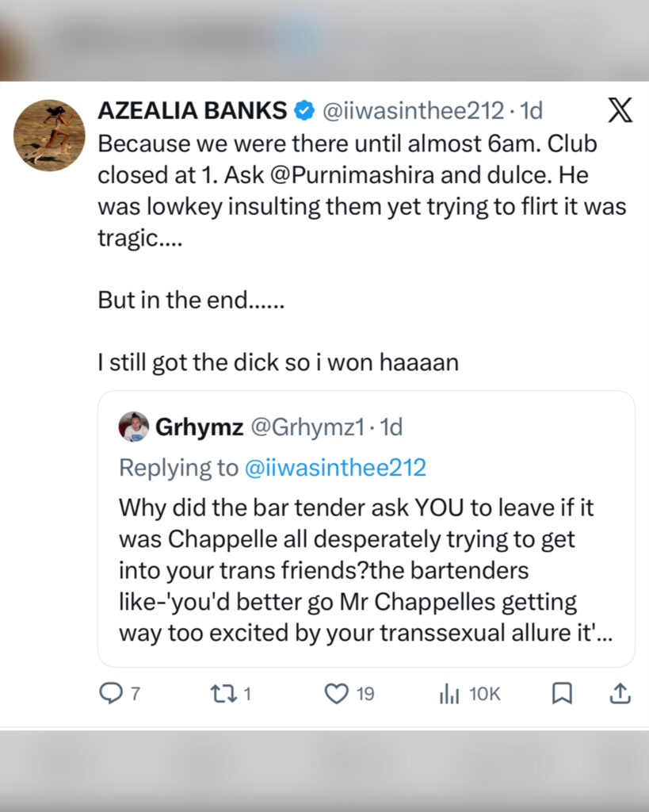
Task: Share the tweet via upload arrow icon
Action: [x=620, y=694]
